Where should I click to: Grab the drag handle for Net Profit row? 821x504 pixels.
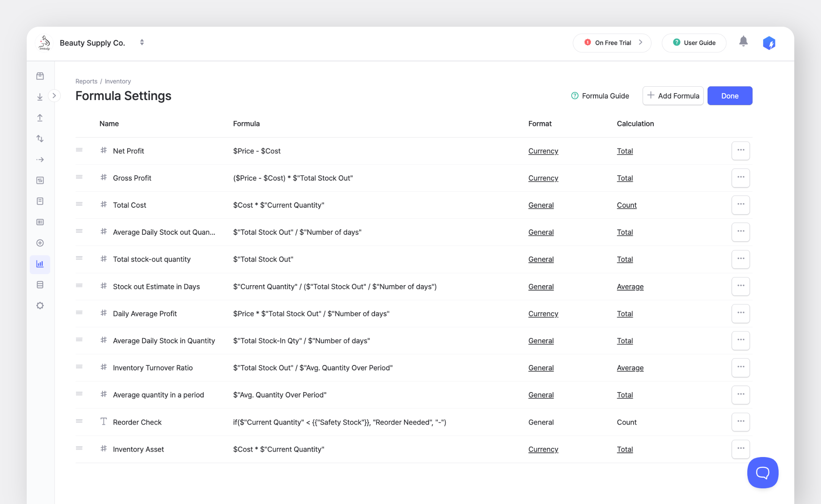[x=79, y=150]
